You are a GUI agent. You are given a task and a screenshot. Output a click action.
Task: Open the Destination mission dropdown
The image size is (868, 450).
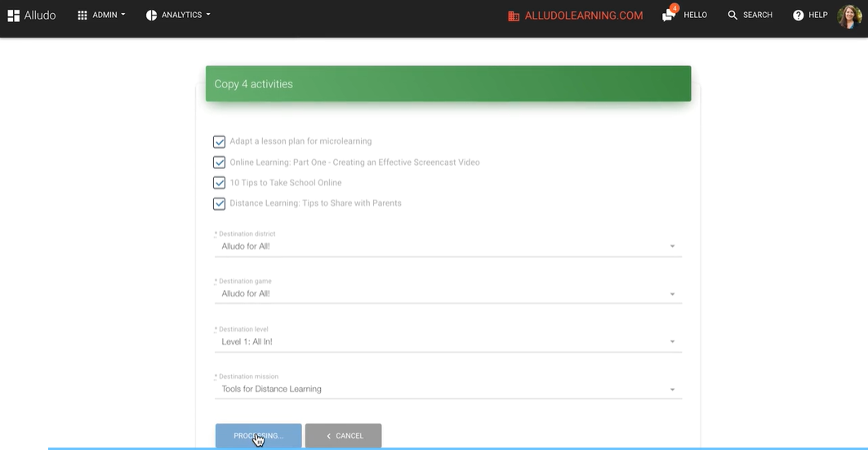point(447,389)
